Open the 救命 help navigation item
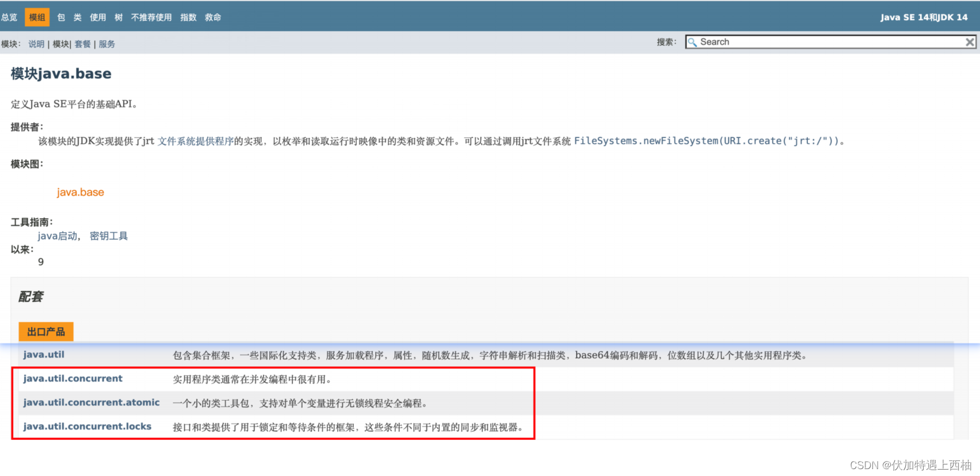Screen dimensions: 980x476 coord(213,17)
